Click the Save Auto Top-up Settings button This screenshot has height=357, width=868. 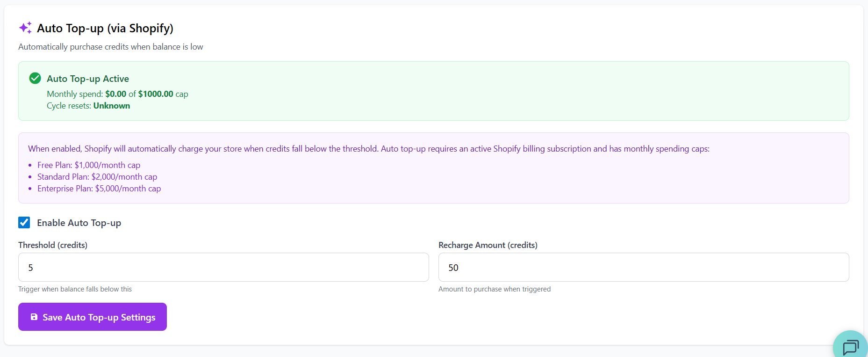(x=93, y=317)
